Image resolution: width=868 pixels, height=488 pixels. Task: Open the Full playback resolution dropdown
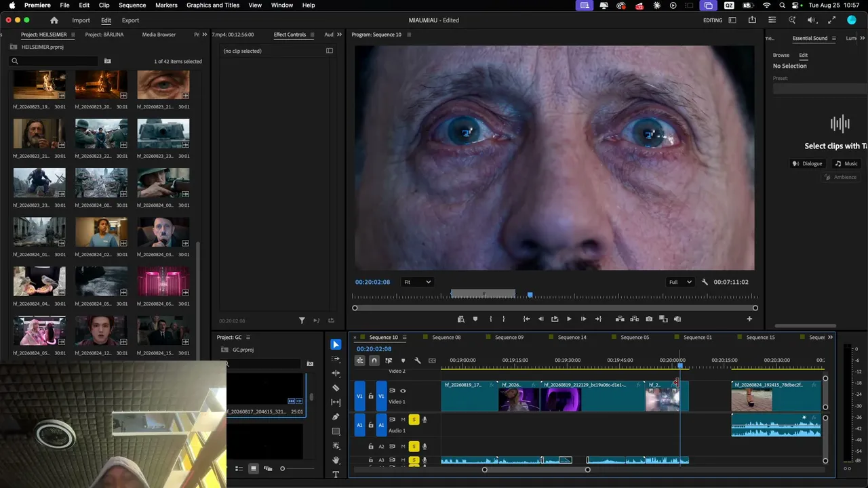pos(680,282)
